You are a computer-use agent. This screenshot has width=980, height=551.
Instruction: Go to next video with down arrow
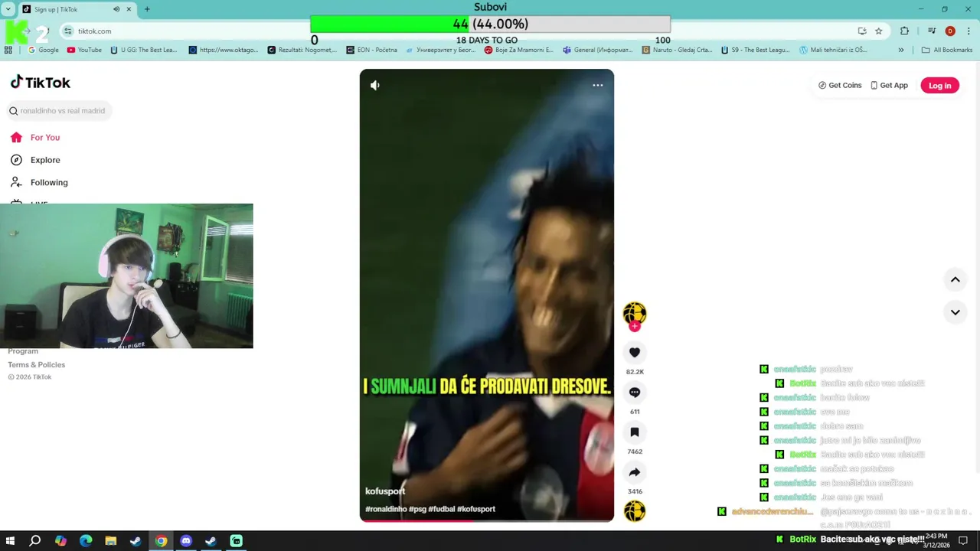[x=955, y=312]
